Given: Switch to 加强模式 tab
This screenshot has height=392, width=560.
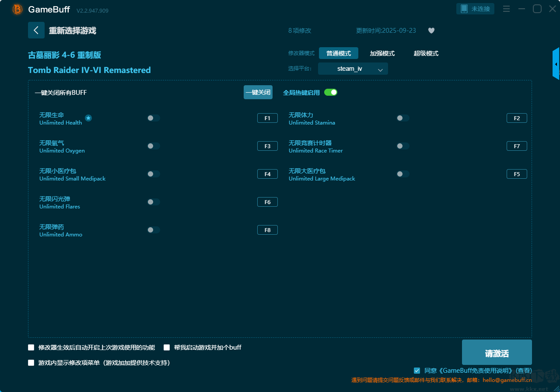Looking at the screenshot, I should (382, 53).
